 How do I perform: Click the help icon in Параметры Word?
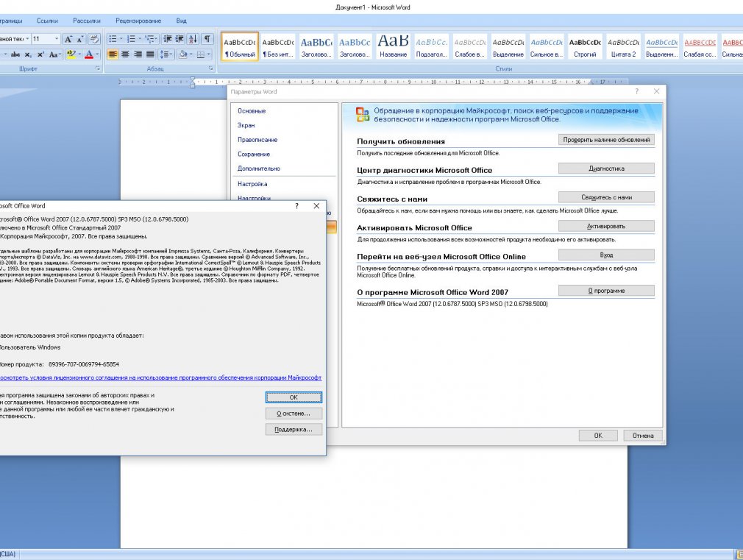pyautogui.click(x=637, y=91)
